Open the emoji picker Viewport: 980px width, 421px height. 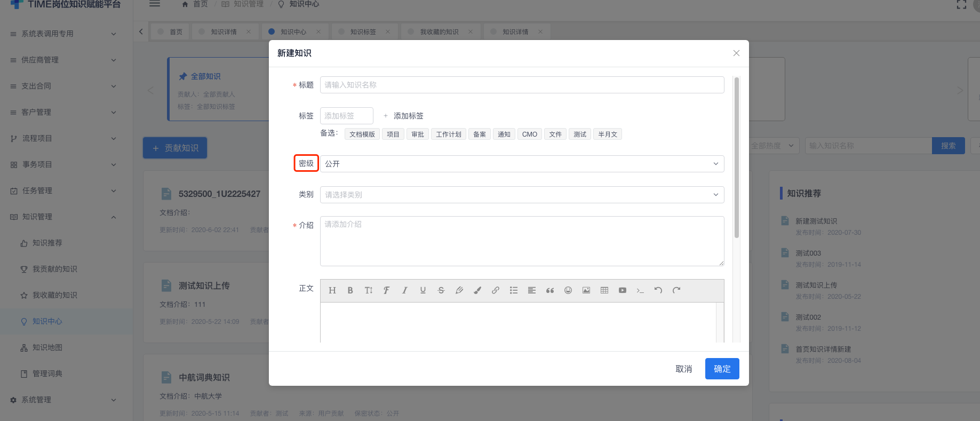568,290
